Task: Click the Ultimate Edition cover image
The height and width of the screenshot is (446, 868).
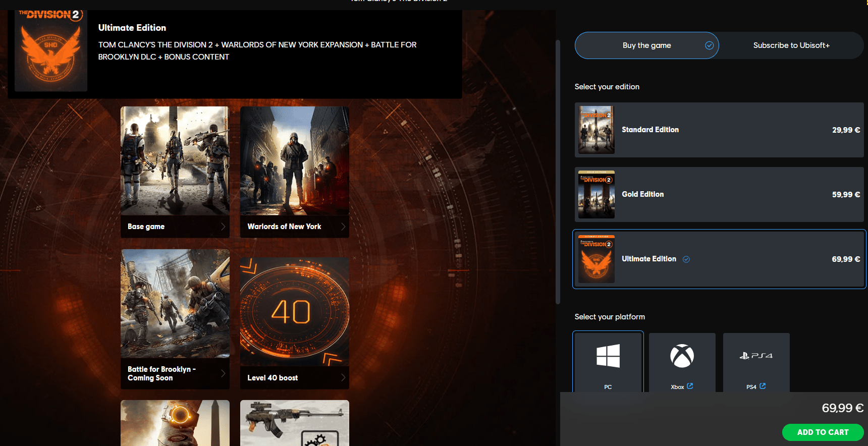Action: click(596, 259)
